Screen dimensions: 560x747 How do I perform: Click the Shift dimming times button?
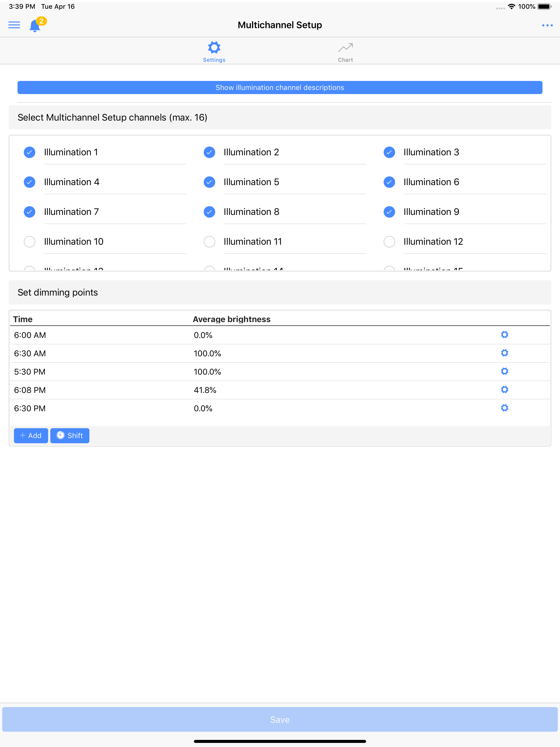[x=69, y=436]
